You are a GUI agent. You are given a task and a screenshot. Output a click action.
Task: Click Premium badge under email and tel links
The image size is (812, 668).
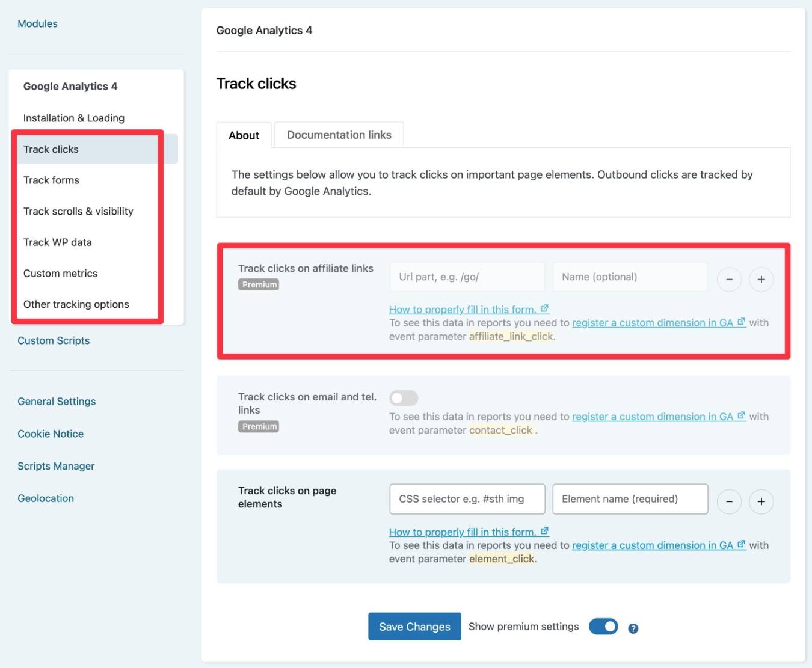[x=259, y=426]
